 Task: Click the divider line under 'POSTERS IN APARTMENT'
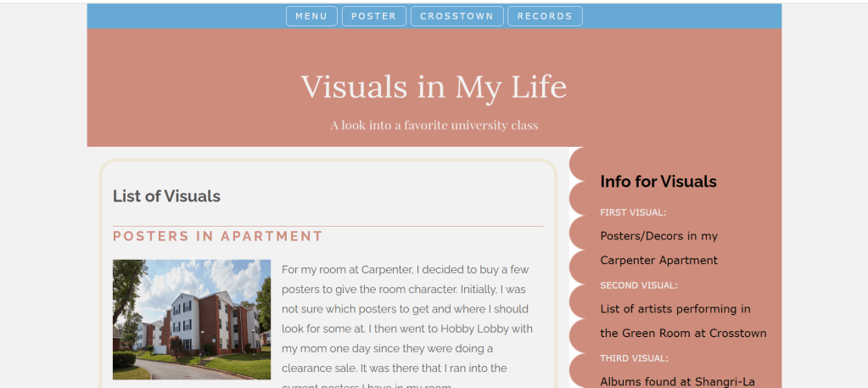pyautogui.click(x=328, y=227)
